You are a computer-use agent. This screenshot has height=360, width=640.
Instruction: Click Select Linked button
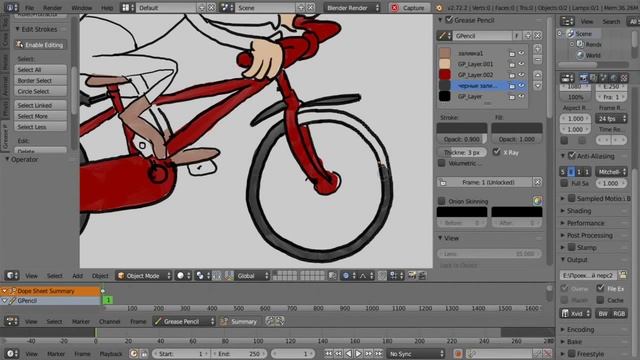coord(40,105)
